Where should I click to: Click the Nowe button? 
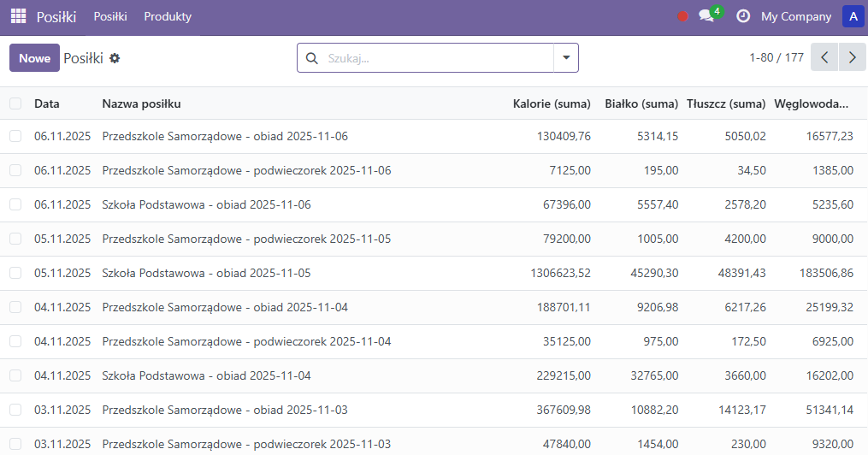tap(34, 58)
